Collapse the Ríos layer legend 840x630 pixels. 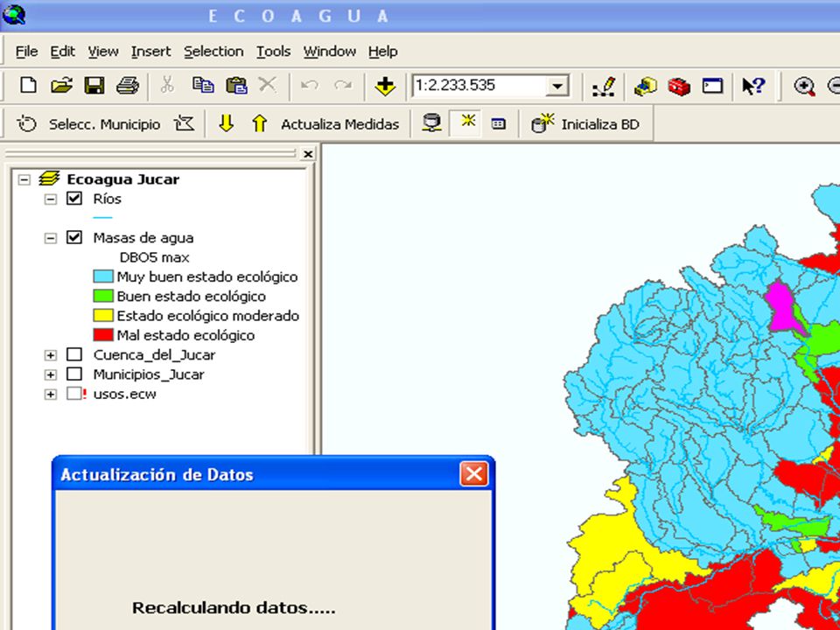click(x=51, y=199)
